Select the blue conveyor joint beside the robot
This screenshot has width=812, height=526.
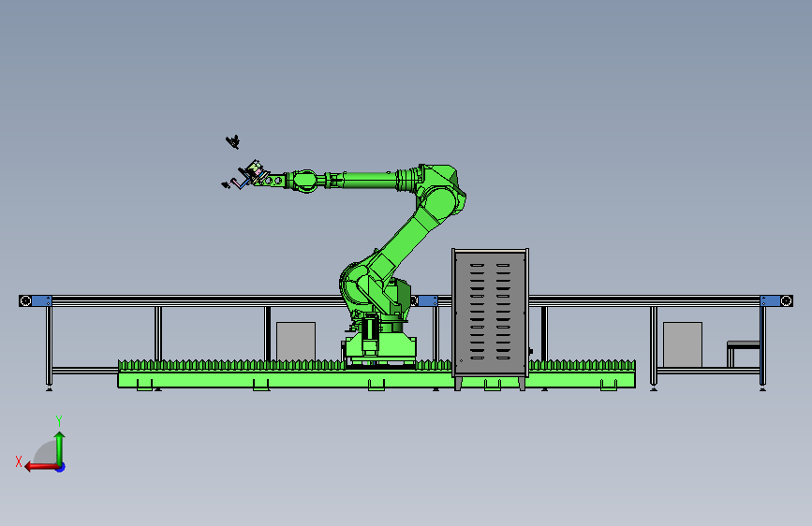(x=428, y=300)
